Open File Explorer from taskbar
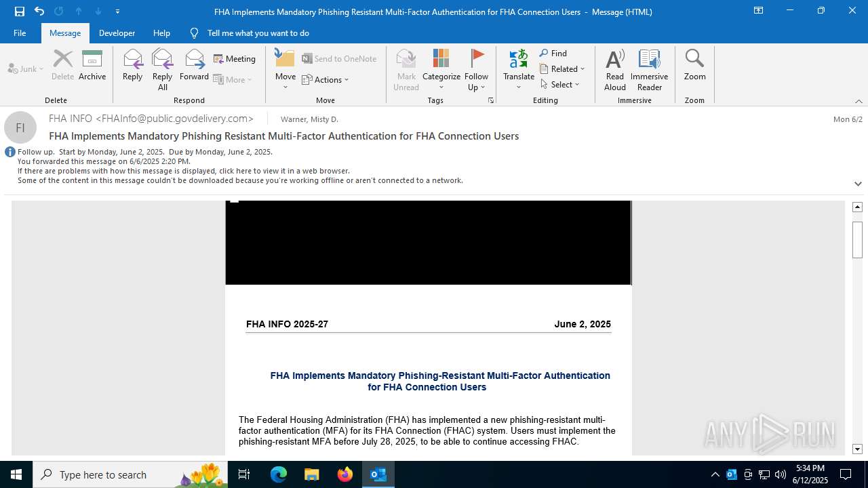Viewport: 868px width, 488px height. [x=311, y=474]
